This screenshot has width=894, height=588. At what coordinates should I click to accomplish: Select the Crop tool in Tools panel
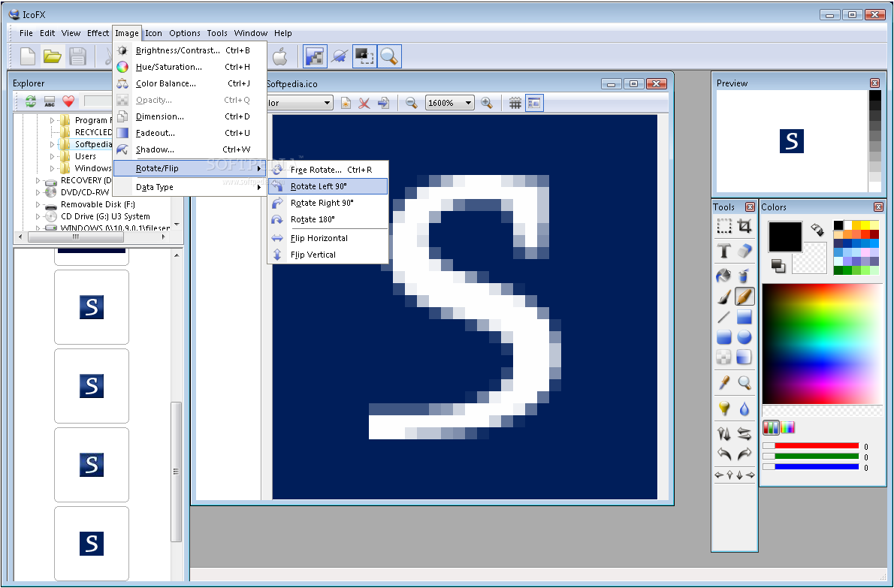744,226
